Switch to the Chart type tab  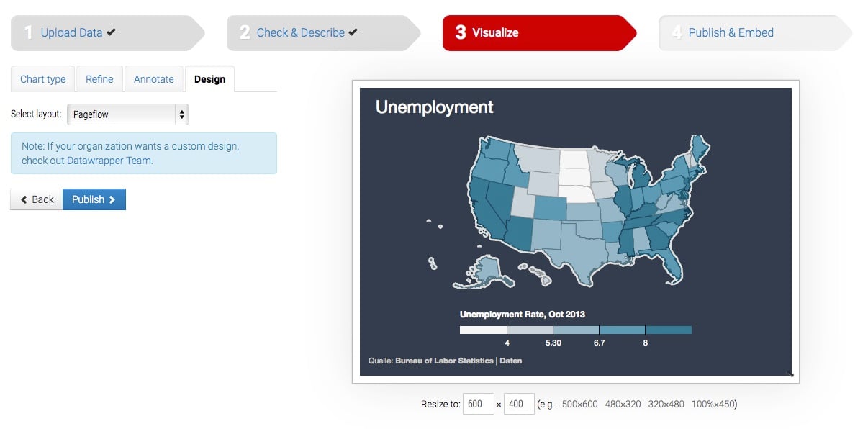tap(42, 79)
